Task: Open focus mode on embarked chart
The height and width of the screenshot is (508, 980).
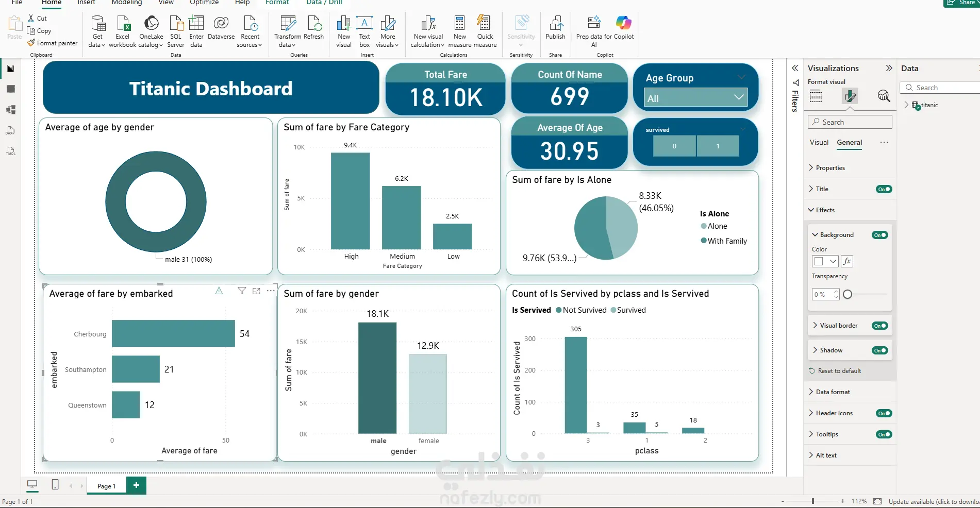Action: (x=256, y=291)
